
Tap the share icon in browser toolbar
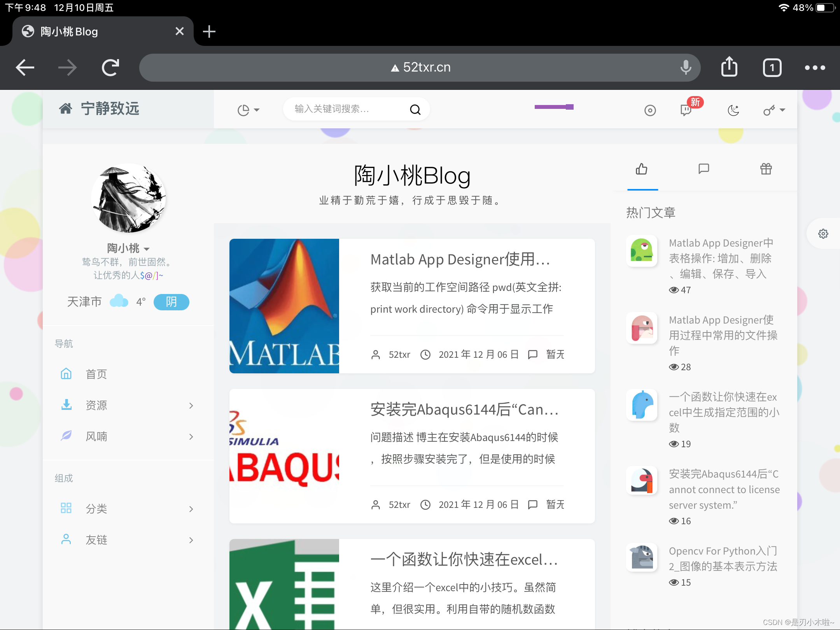pyautogui.click(x=729, y=67)
